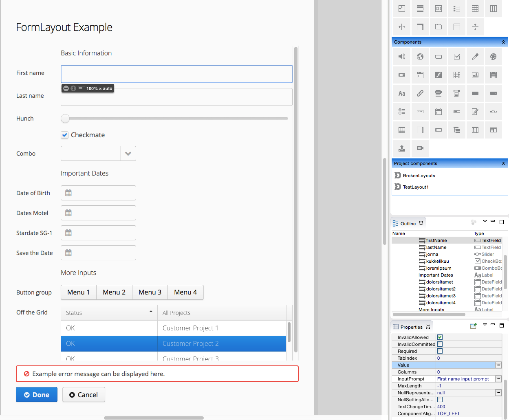Select the Audio component in the palette
The image size is (509, 420).
pos(401,57)
